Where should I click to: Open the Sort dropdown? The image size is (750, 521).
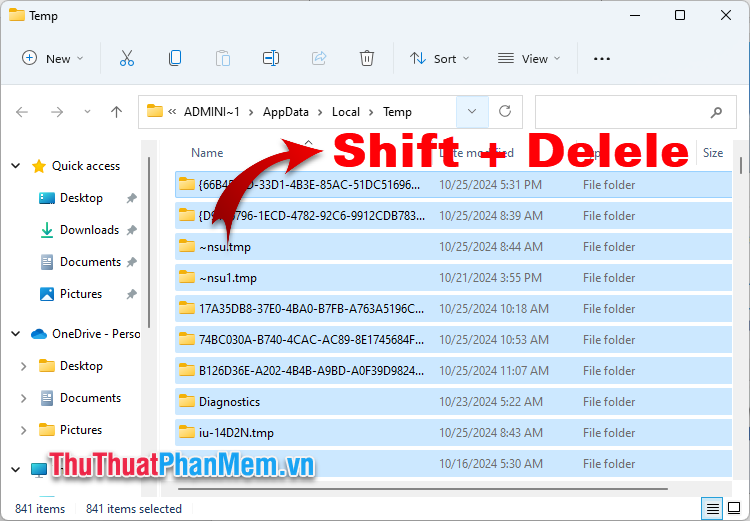440,58
